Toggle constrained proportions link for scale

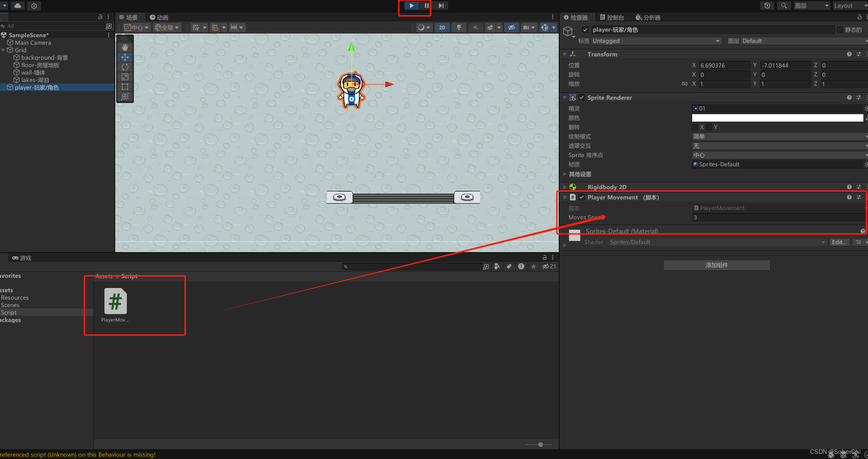685,84
